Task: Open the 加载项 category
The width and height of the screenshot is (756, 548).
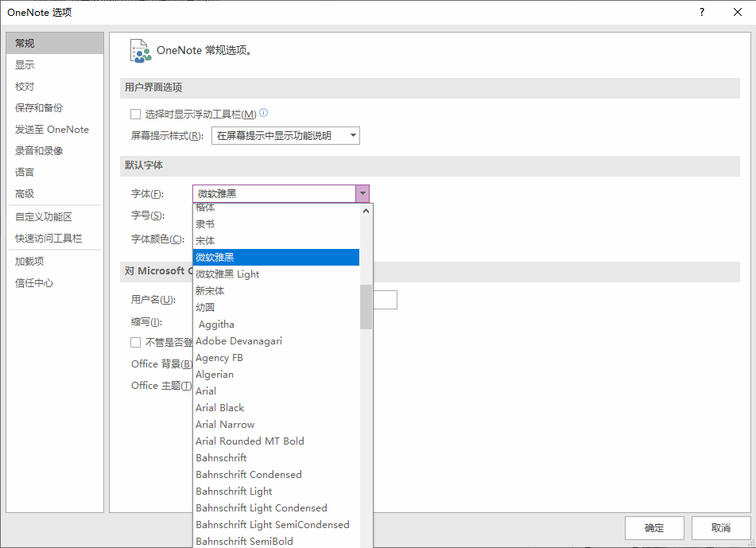Action: (55, 262)
